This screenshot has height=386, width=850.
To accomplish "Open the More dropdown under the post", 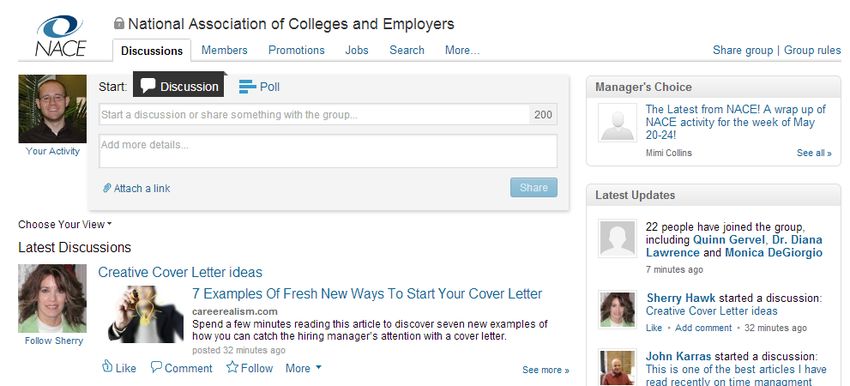I will pos(304,368).
